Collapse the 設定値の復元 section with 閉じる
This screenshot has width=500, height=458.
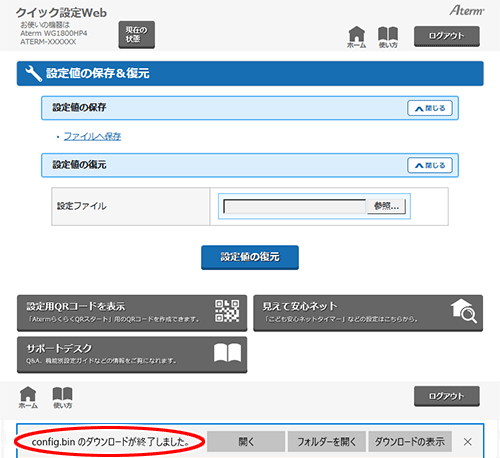coord(430,165)
